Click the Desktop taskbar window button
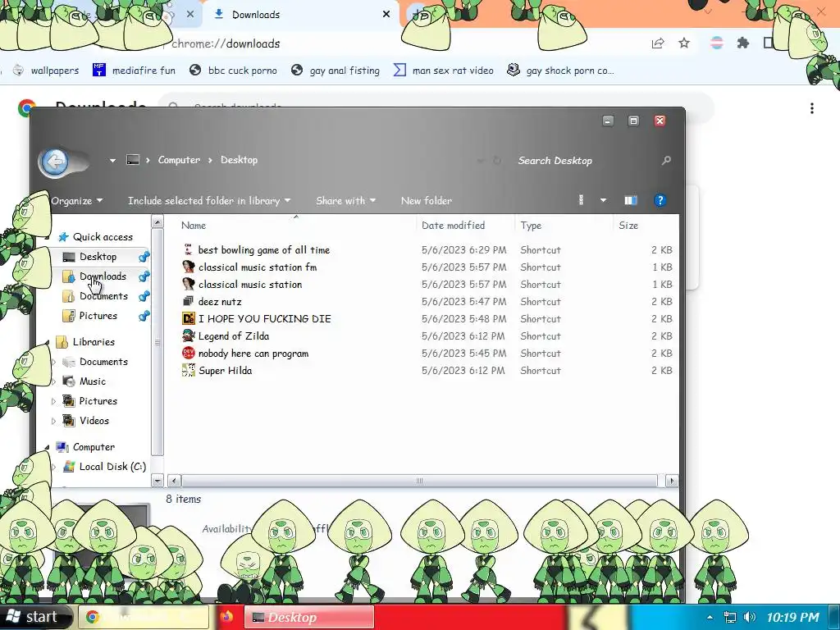 [x=309, y=617]
